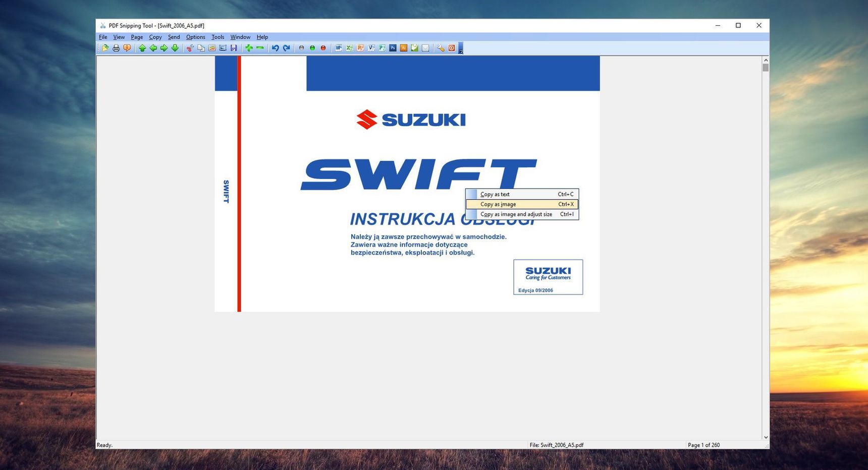Send selection to Photoshop icon
The width and height of the screenshot is (868, 470).
click(393, 48)
